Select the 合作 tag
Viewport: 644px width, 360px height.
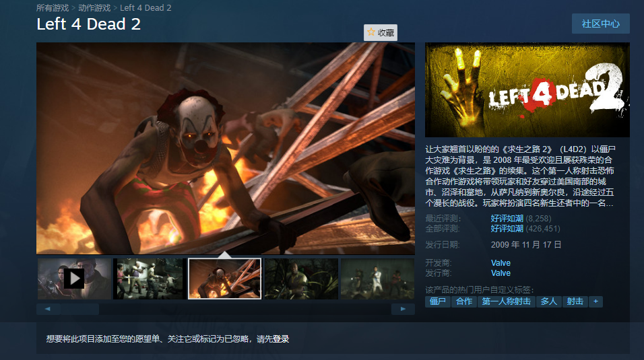click(x=464, y=301)
